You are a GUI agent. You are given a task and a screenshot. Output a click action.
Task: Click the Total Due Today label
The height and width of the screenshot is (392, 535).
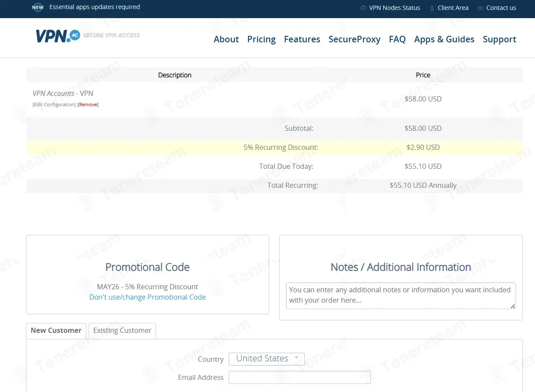[x=286, y=166]
